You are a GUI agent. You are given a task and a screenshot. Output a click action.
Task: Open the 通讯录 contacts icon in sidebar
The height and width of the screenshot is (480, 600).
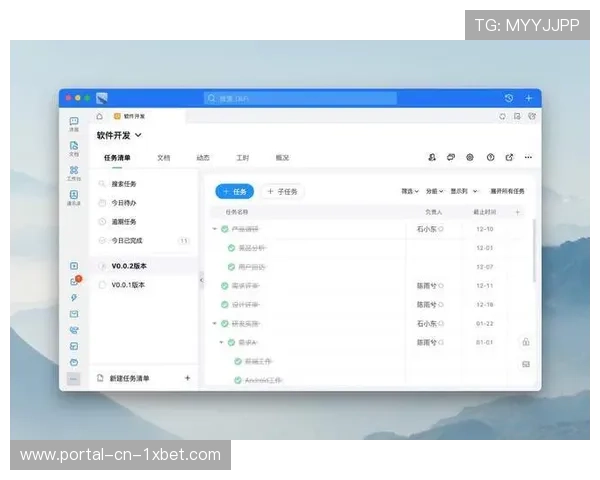74,198
